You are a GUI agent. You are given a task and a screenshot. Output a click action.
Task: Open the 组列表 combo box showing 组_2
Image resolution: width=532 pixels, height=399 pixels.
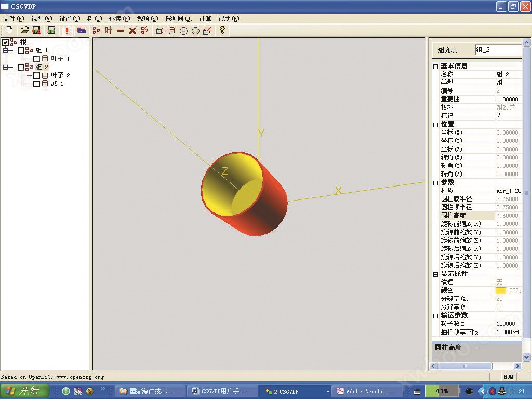(498, 50)
